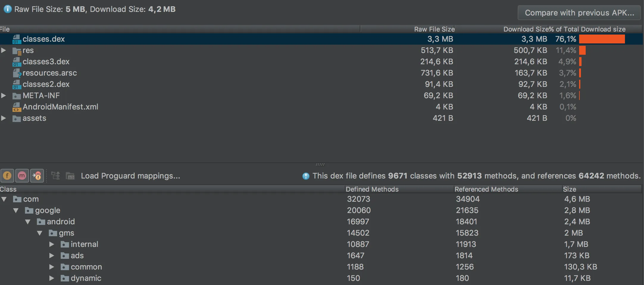
Task: Select the resources.arsc file icon
Action: point(17,73)
